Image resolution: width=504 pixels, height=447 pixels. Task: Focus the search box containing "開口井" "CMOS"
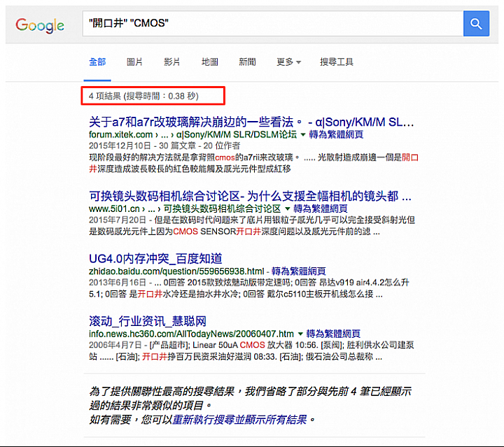coord(272,24)
